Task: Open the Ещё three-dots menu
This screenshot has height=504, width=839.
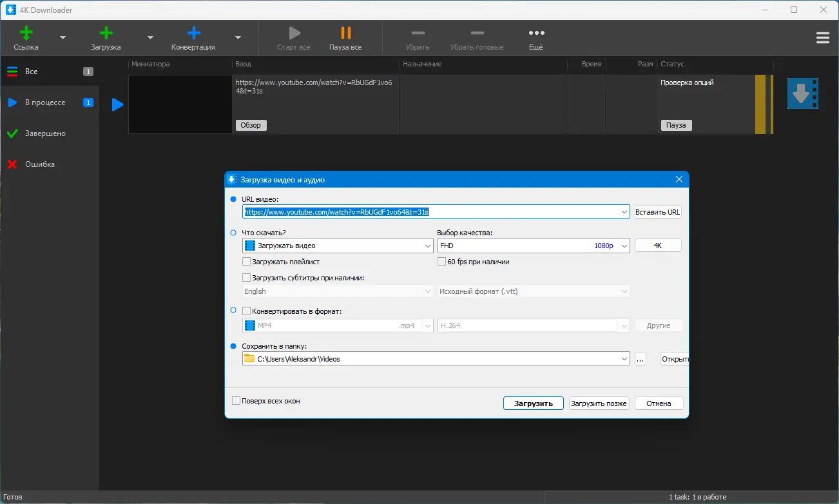Action: point(536,34)
